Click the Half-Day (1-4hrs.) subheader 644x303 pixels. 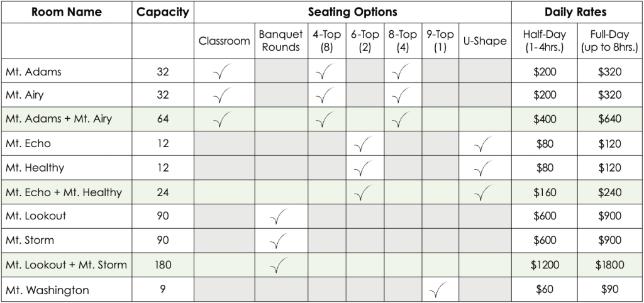[545, 41]
